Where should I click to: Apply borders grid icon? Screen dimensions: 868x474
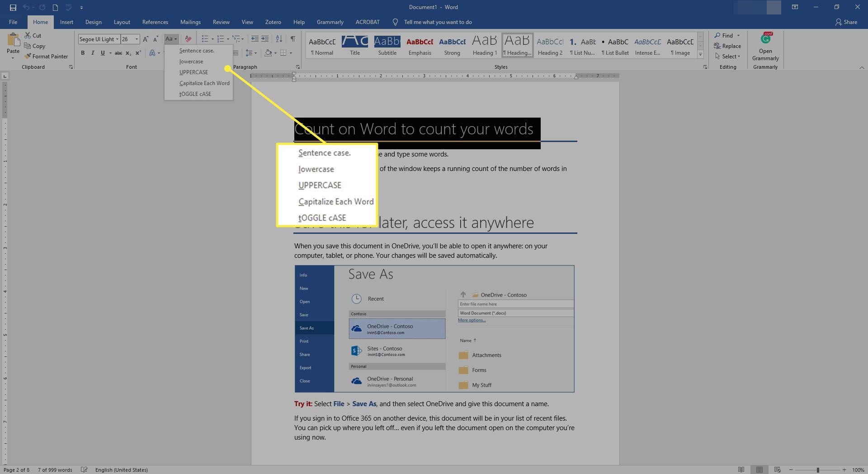tap(283, 53)
